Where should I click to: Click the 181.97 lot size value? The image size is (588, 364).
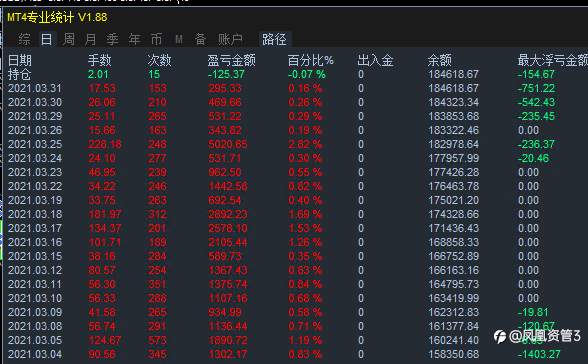pyautogui.click(x=105, y=214)
